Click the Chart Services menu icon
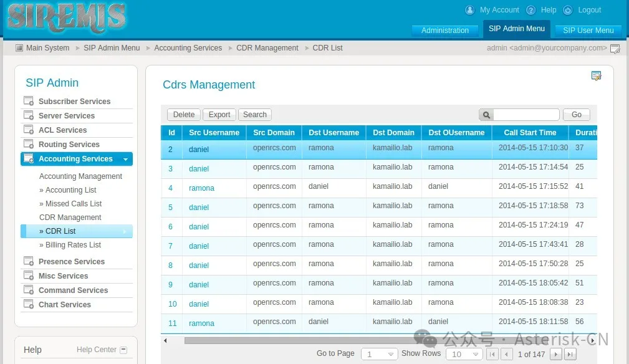 29,305
